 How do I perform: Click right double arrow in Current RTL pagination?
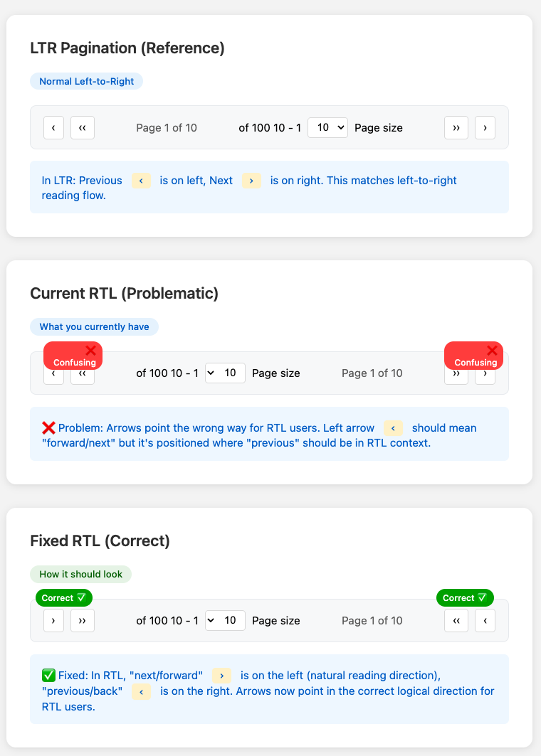456,376
